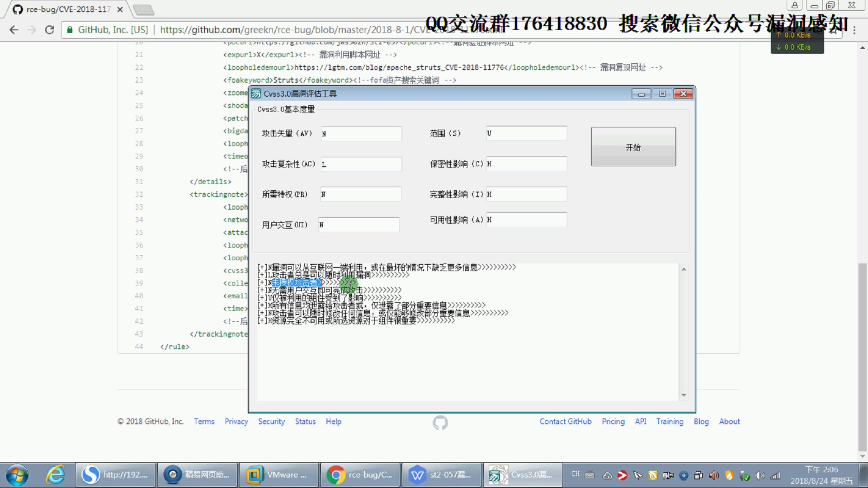The width and height of the screenshot is (868, 488).
Task: Open the Terms footer link
Action: click(204, 421)
